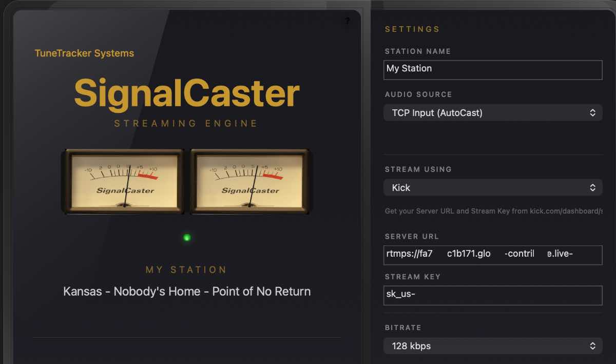Open the Bitrate dropdown showing 128 kbps
This screenshot has width=616, height=364.
[492, 346]
